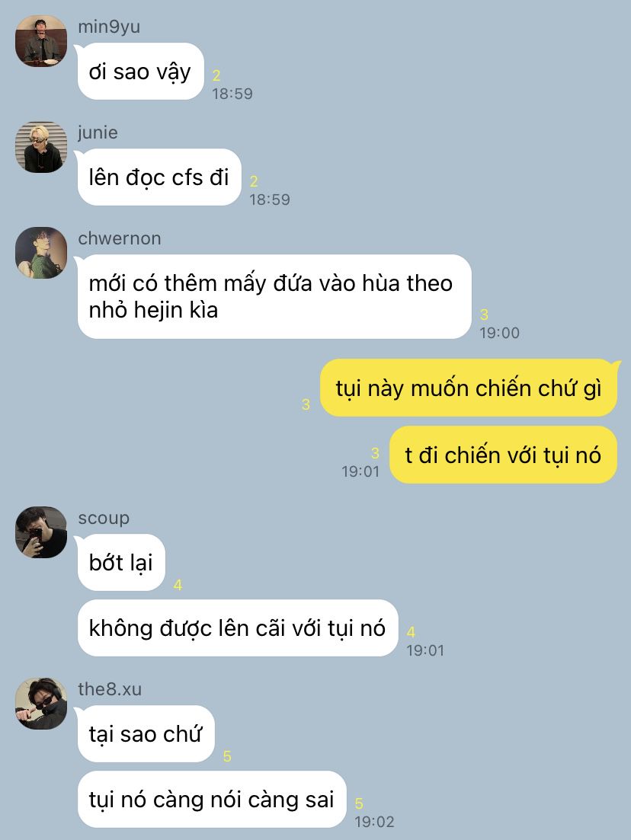This screenshot has width=631, height=840.
Task: Click the chwernon name label
Action: pyautogui.click(x=120, y=238)
